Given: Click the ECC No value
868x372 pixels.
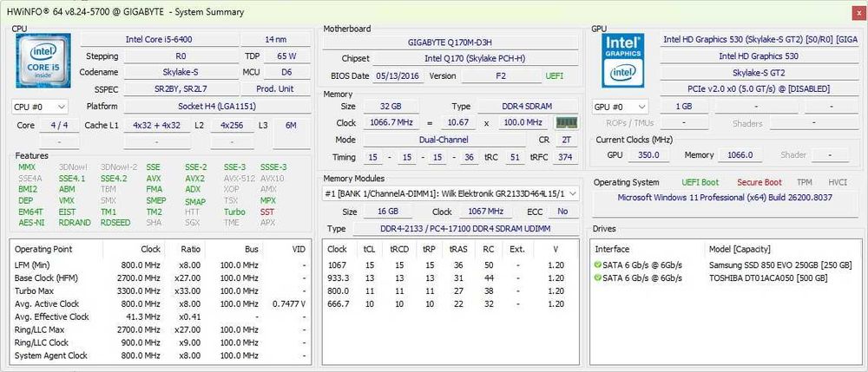Looking at the screenshot, I should [x=563, y=212].
